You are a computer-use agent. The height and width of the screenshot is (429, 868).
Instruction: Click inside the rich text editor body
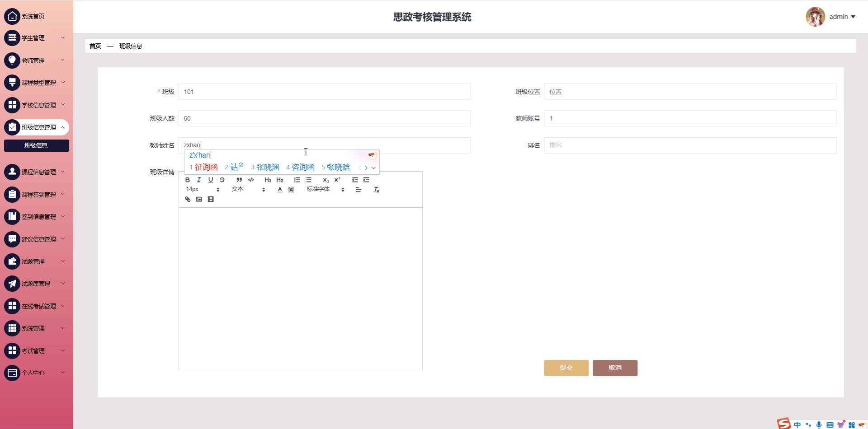tap(301, 289)
